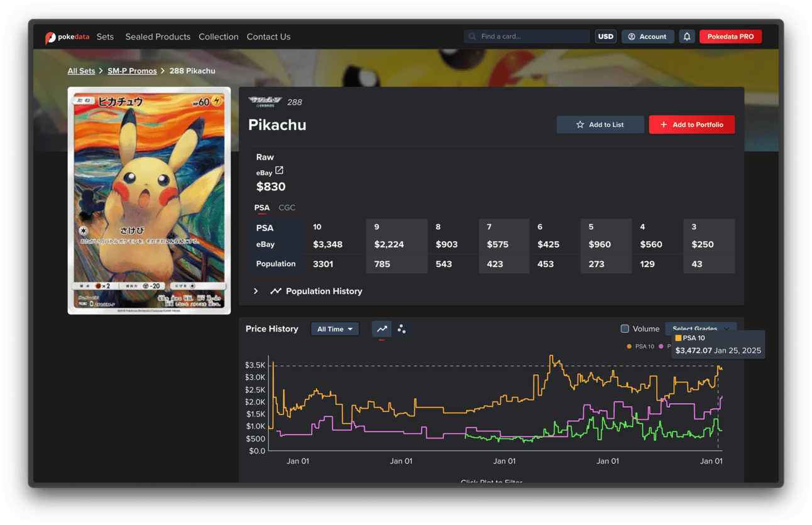
Task: Click the PSA 10 legend dot
Action: 629,347
